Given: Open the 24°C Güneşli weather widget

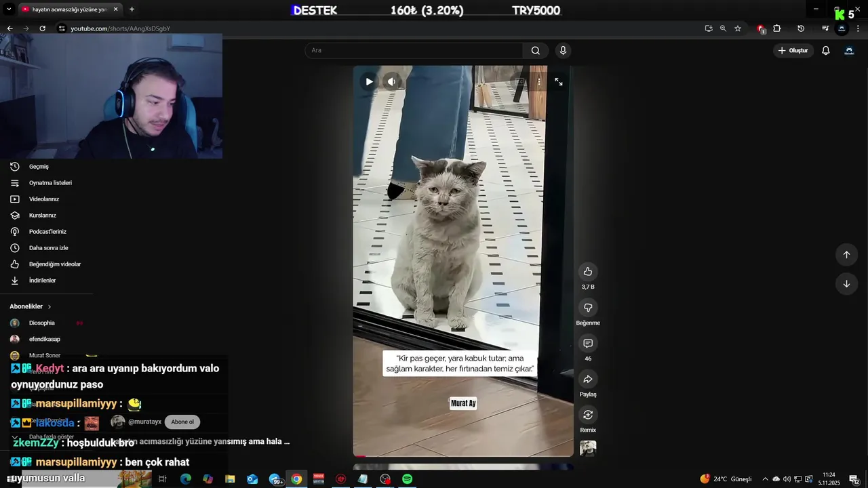Looking at the screenshot, I should coord(726,479).
